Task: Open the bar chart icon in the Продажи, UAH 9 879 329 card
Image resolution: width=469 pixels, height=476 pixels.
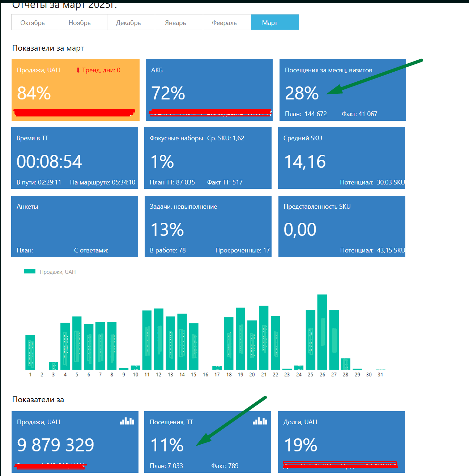Action: click(x=127, y=421)
